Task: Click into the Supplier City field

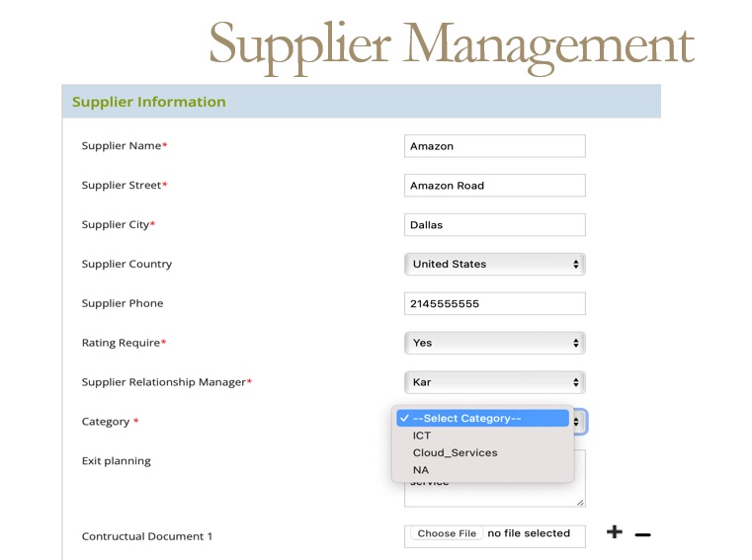Action: (494, 225)
